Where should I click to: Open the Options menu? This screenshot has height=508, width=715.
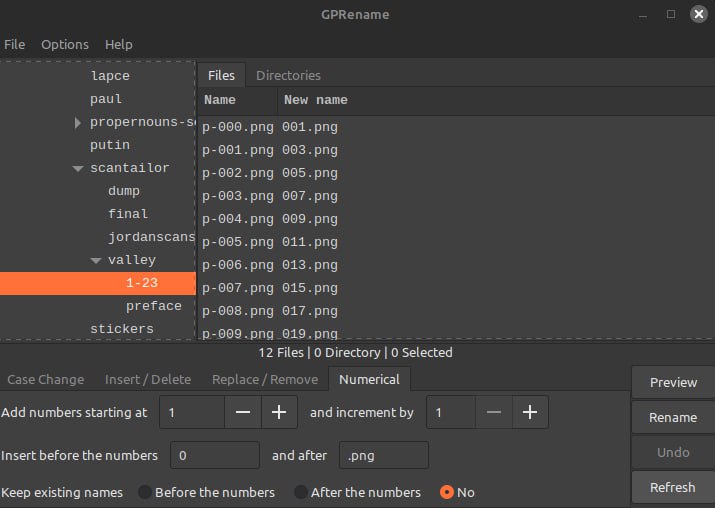click(65, 44)
